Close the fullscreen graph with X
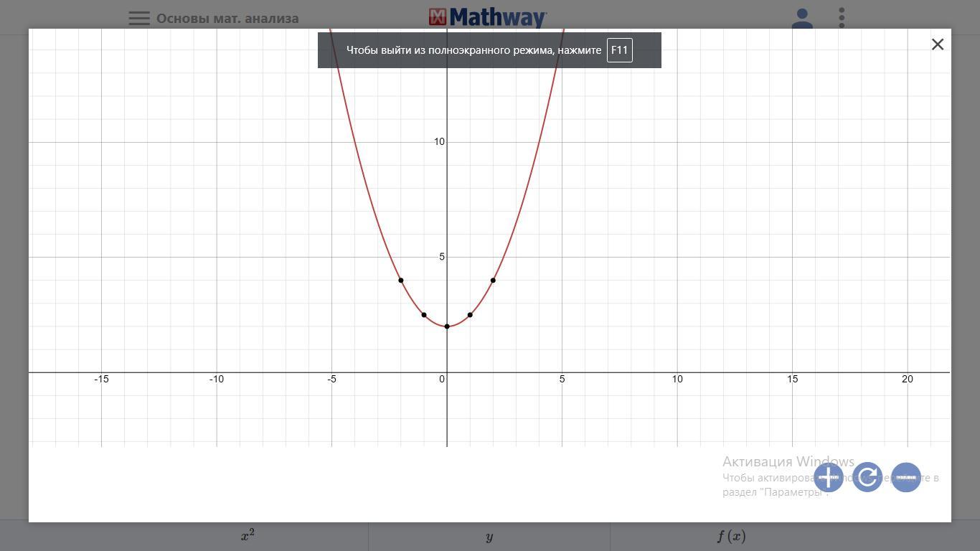980x551 pixels. click(937, 44)
